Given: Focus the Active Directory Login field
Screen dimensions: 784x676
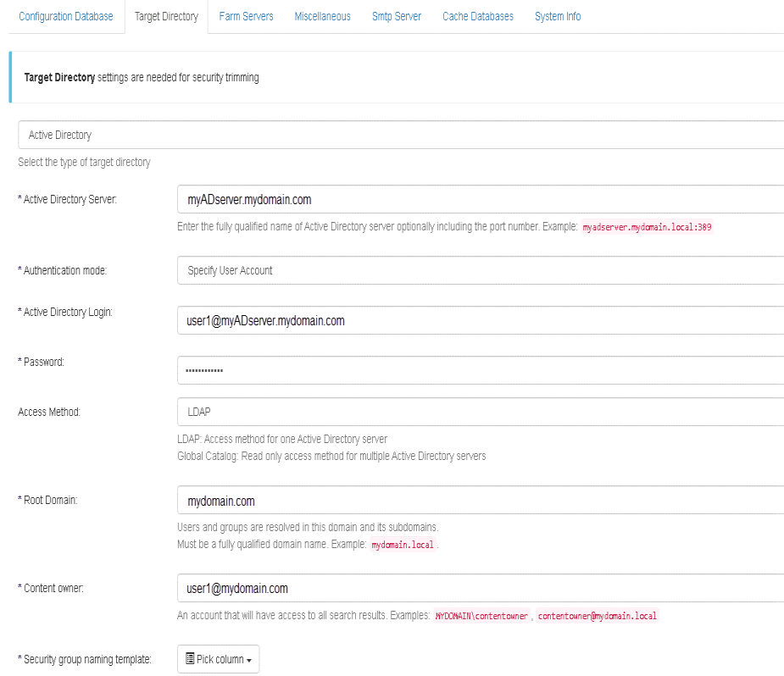Looking at the screenshot, I should coord(480,320).
